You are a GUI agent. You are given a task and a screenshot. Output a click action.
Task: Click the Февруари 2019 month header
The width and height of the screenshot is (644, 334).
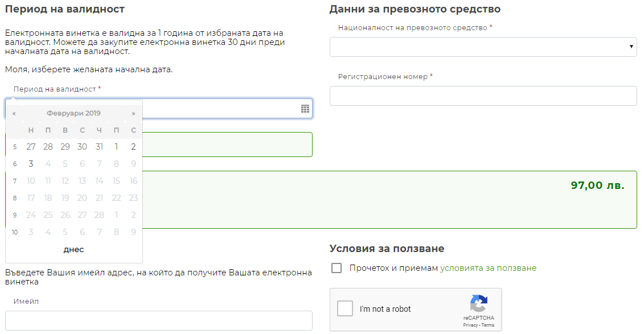[x=73, y=113]
